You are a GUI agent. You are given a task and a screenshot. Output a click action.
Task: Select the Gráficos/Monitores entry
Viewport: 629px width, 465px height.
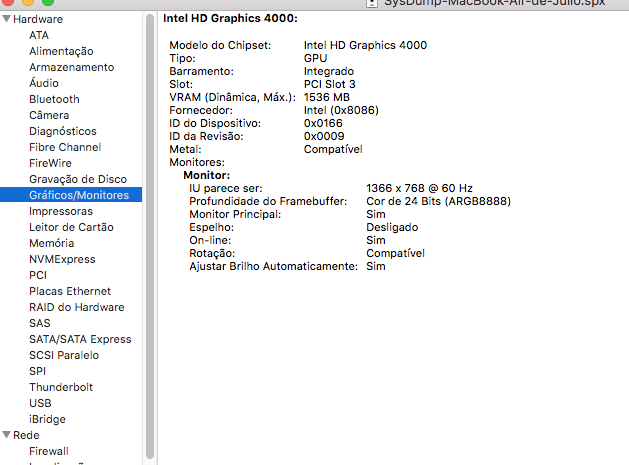pyautogui.click(x=79, y=195)
